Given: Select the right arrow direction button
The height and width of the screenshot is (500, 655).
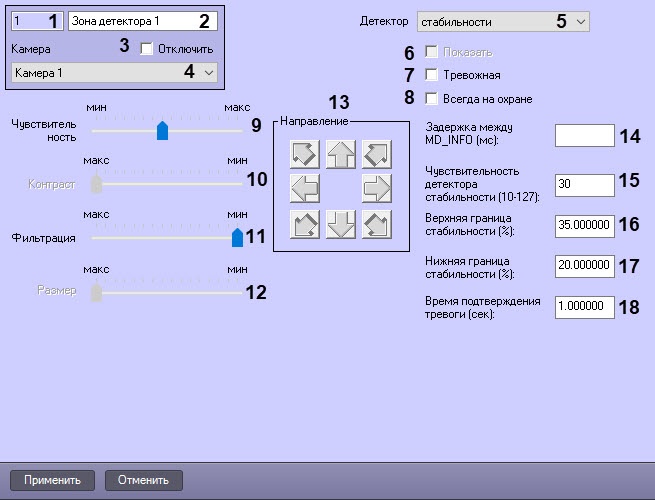Looking at the screenshot, I should pyautogui.click(x=376, y=188).
